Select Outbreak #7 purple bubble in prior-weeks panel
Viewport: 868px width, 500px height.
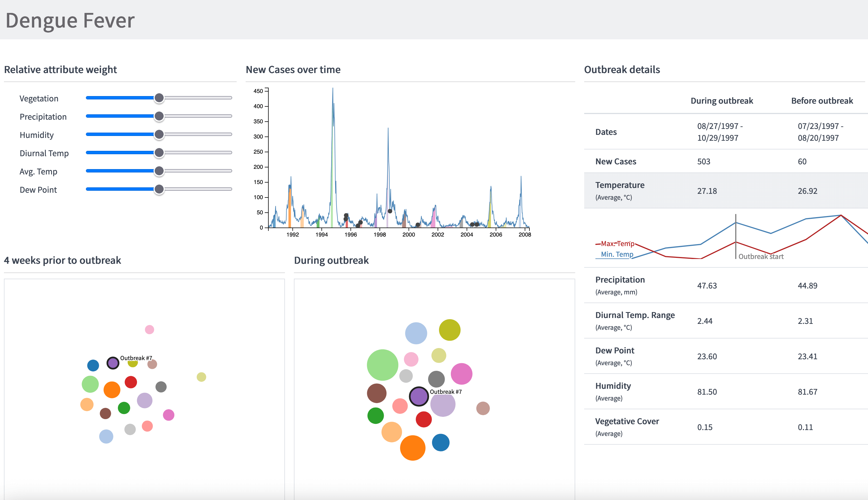pyautogui.click(x=113, y=363)
